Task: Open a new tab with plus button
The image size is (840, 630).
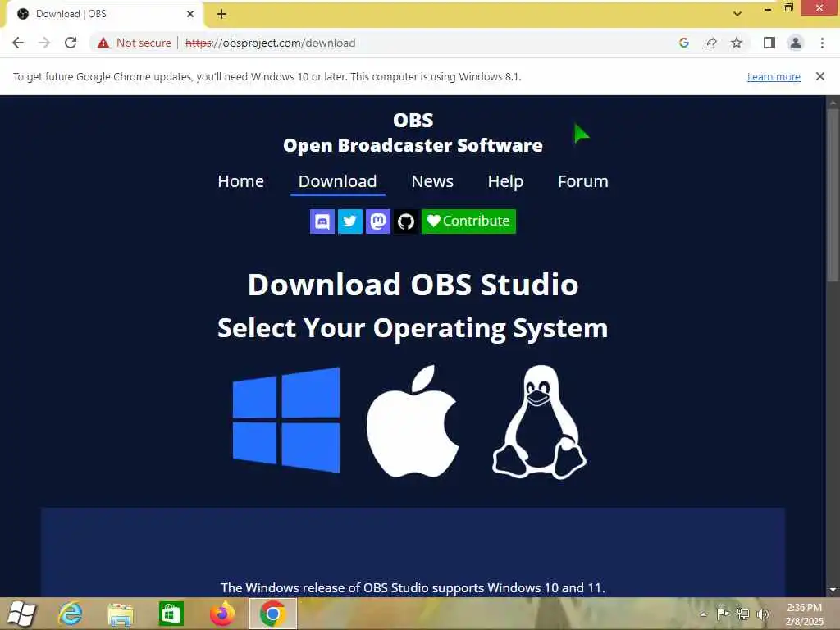Action: [221, 14]
